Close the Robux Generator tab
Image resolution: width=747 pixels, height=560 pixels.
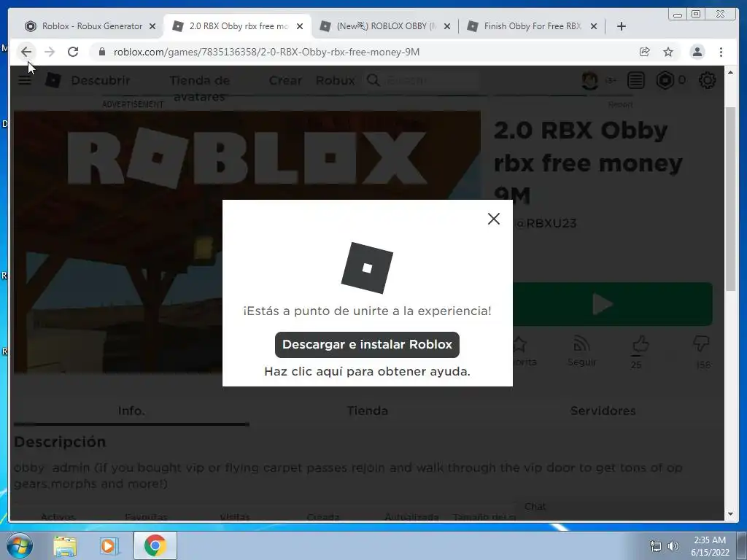point(152,26)
